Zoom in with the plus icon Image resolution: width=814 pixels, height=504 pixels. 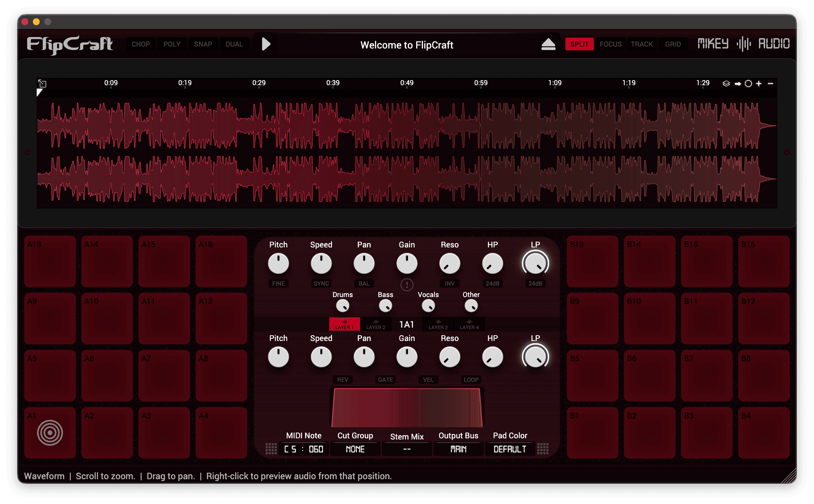[759, 84]
